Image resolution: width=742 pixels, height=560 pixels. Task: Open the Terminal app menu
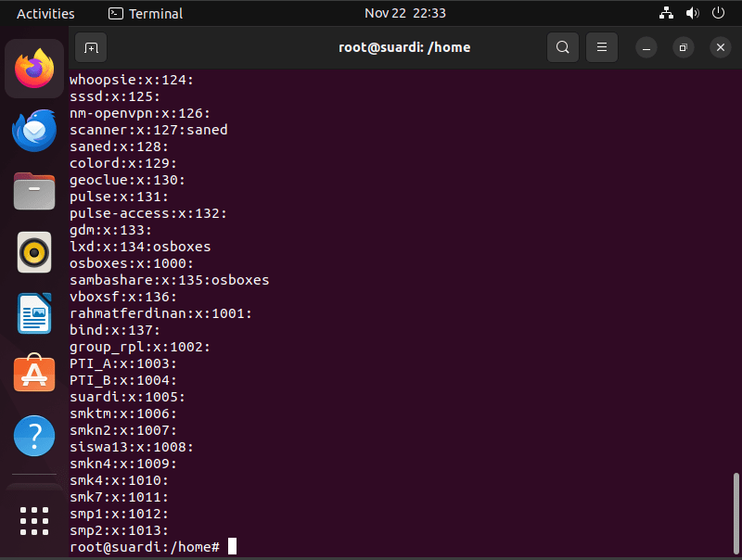(x=146, y=13)
